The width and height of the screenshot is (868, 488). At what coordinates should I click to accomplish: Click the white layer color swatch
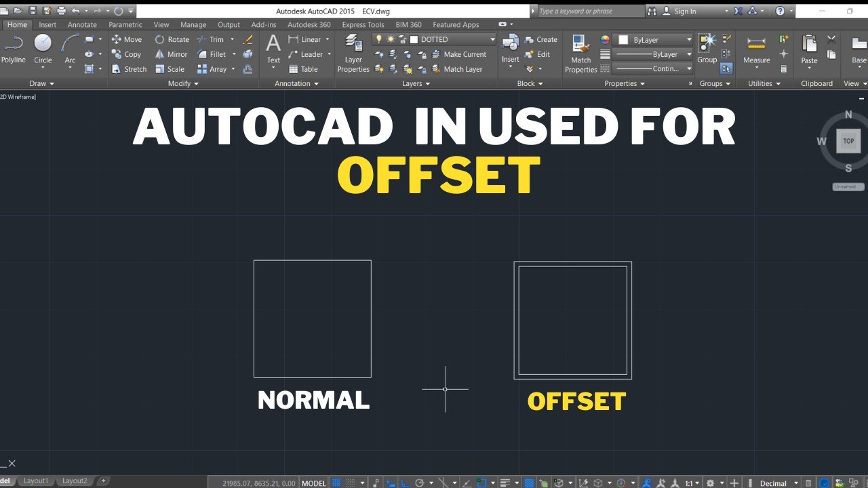tap(414, 39)
